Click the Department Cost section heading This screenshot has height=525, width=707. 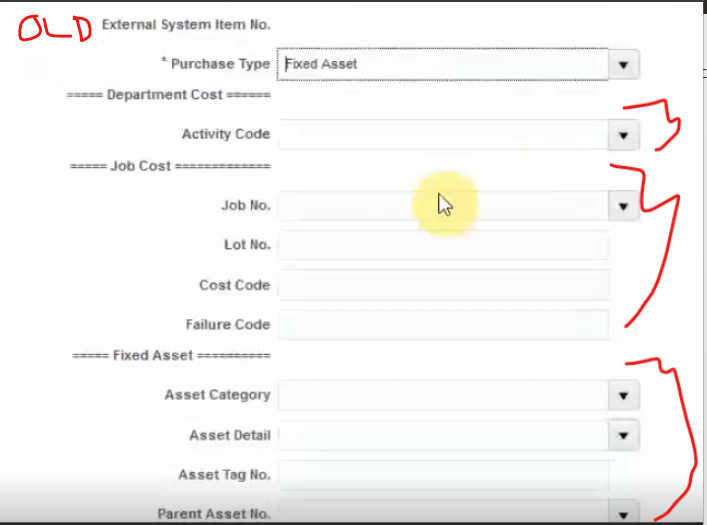point(169,95)
